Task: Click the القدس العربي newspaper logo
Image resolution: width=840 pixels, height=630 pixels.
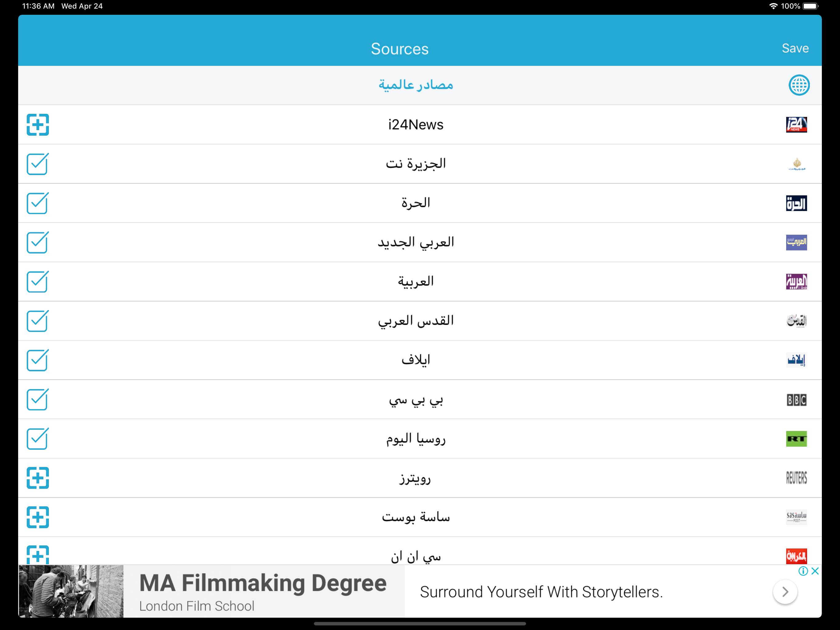Action: click(x=796, y=321)
